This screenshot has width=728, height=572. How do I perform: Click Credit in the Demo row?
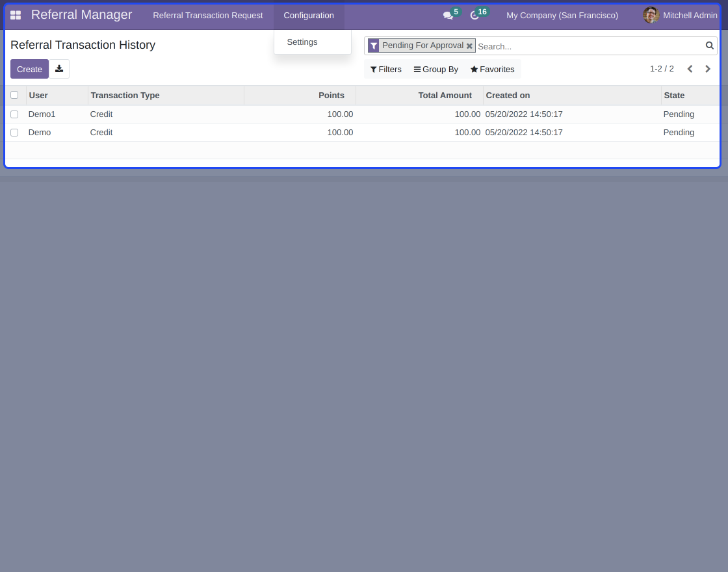coord(101,133)
